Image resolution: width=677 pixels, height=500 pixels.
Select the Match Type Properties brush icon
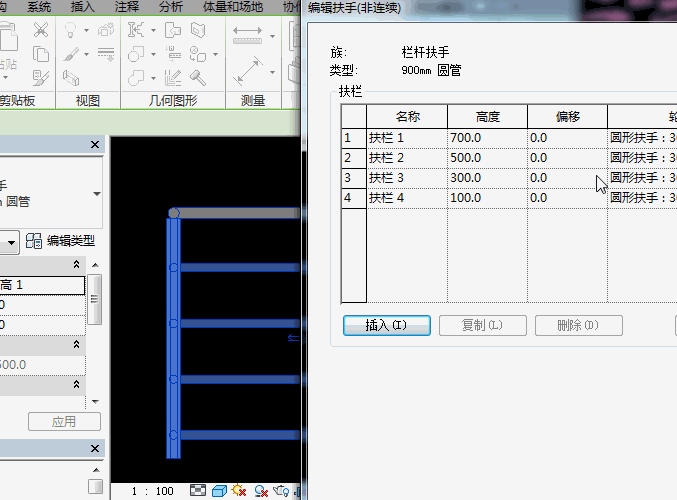pos(41,78)
